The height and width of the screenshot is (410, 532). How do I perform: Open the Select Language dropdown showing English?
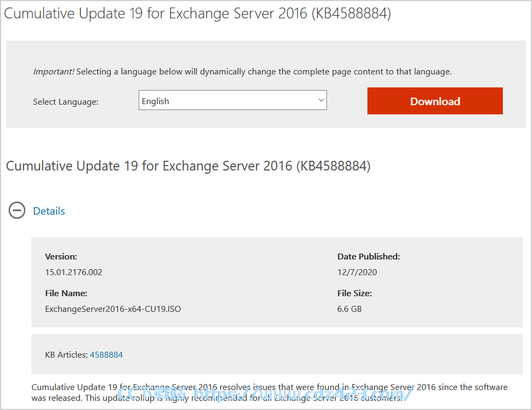233,100
